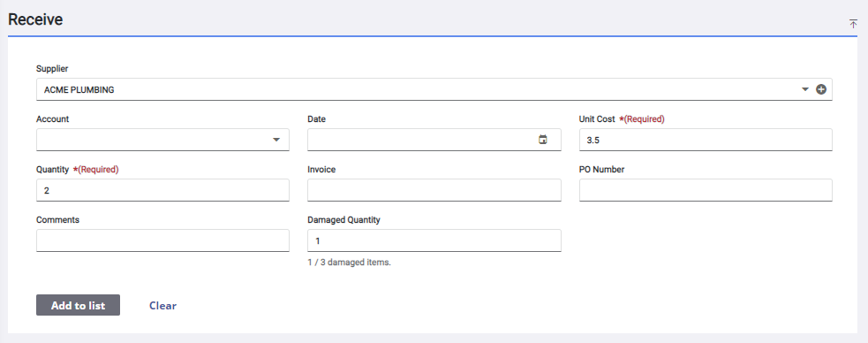The image size is (868, 343).
Task: Open the Account dropdown arrow
Action: point(276,140)
